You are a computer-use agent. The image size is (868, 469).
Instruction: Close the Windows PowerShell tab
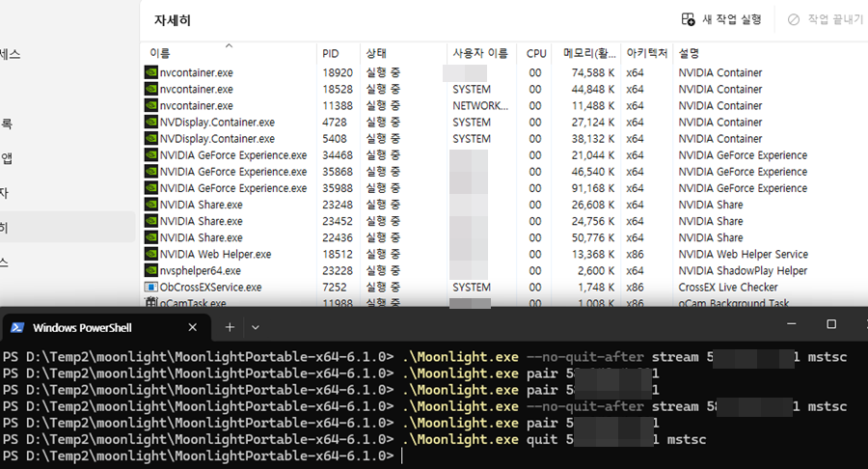point(192,327)
